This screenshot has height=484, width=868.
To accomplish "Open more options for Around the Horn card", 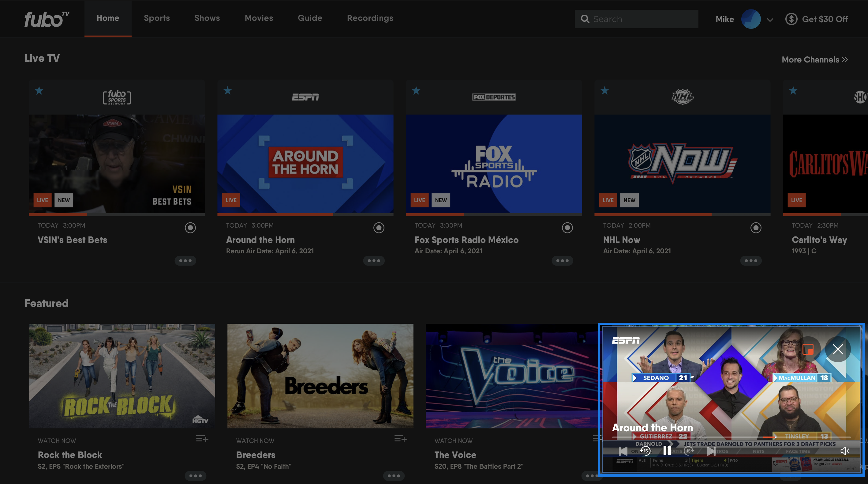I will point(374,261).
